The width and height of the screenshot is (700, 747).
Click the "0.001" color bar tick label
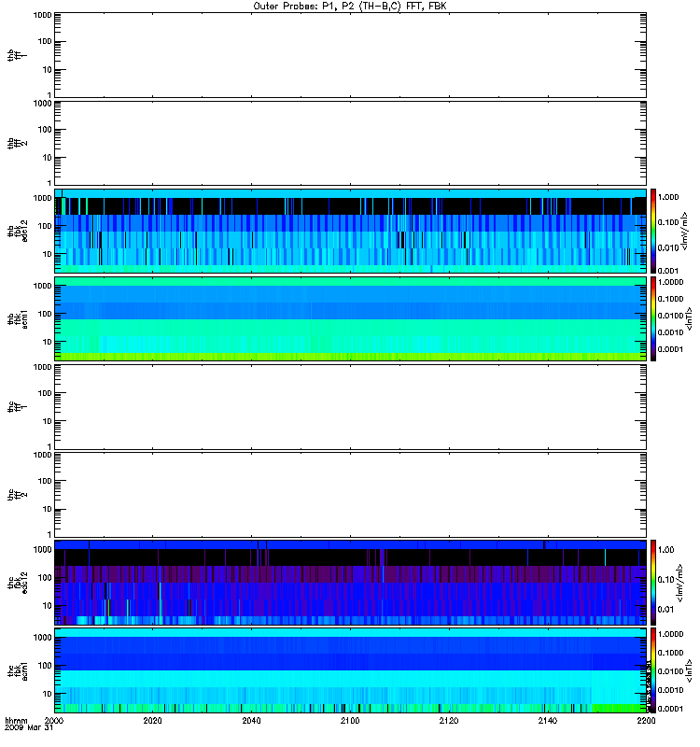(x=668, y=271)
